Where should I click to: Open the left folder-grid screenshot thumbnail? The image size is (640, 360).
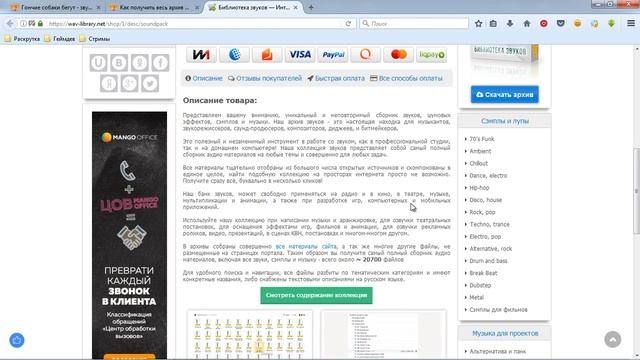click(x=249, y=336)
